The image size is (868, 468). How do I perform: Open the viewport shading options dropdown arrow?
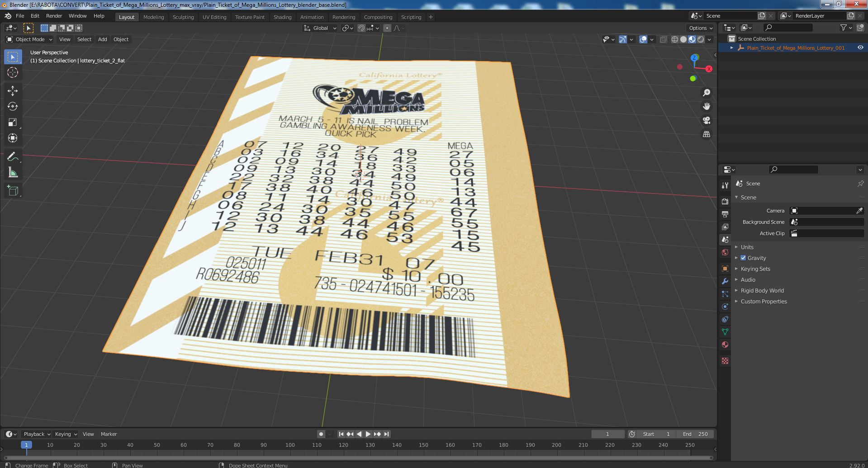[x=709, y=39]
